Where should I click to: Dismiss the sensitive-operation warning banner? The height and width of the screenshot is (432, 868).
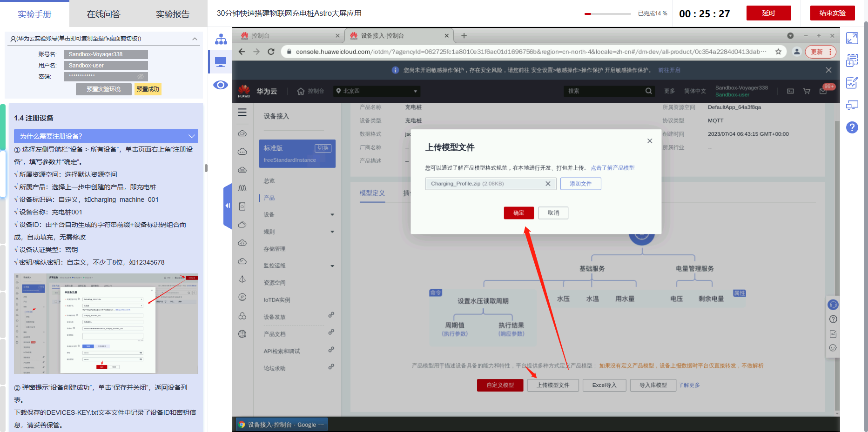pyautogui.click(x=828, y=70)
